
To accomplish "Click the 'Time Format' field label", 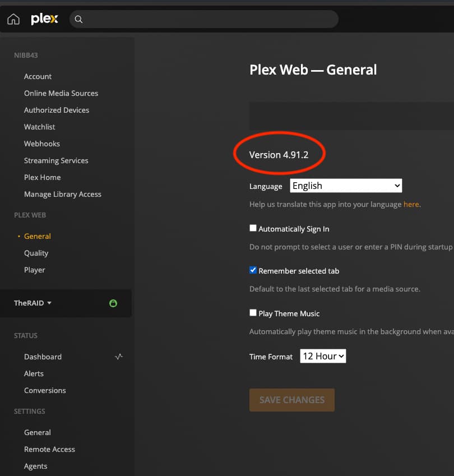I will click(271, 357).
